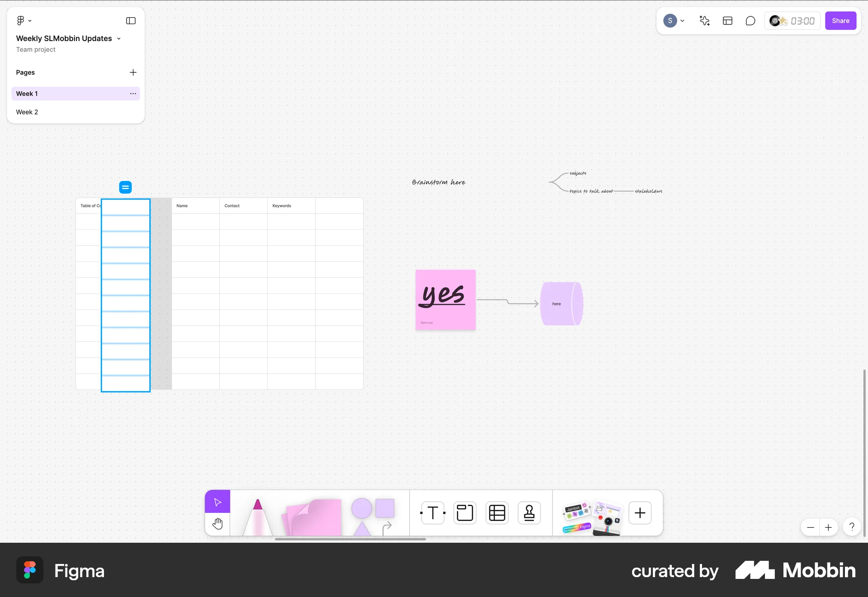
Task: Toggle the hand grab tool
Action: click(217, 524)
